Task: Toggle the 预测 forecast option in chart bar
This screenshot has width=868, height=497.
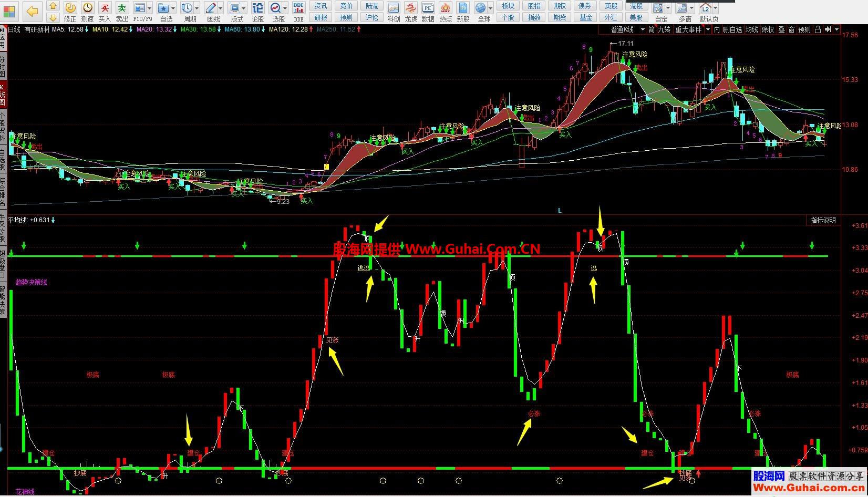Action: 804,30
